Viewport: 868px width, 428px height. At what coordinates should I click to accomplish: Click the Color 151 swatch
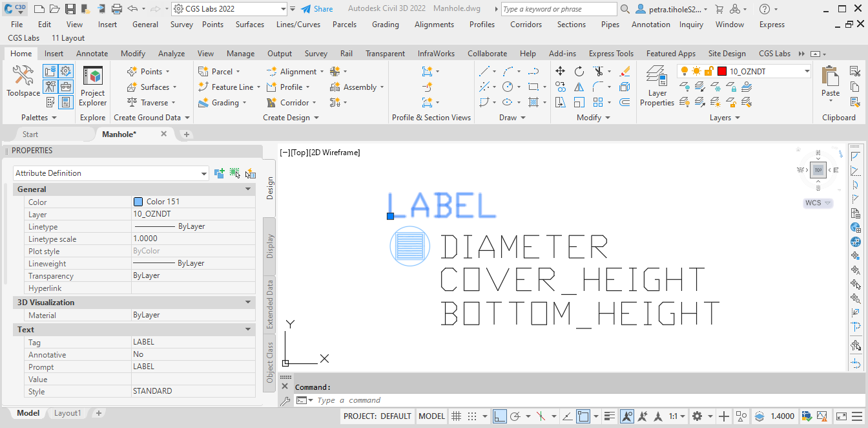138,202
